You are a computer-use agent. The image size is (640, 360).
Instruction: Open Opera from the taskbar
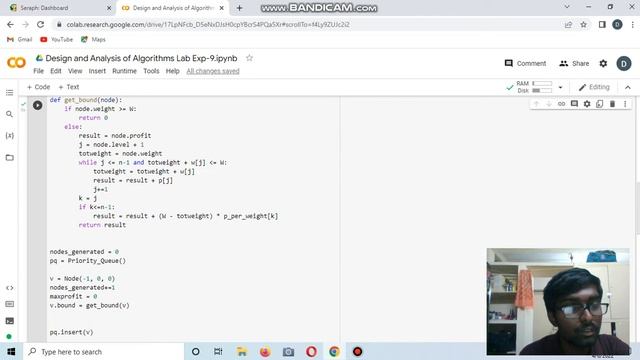tap(311, 351)
